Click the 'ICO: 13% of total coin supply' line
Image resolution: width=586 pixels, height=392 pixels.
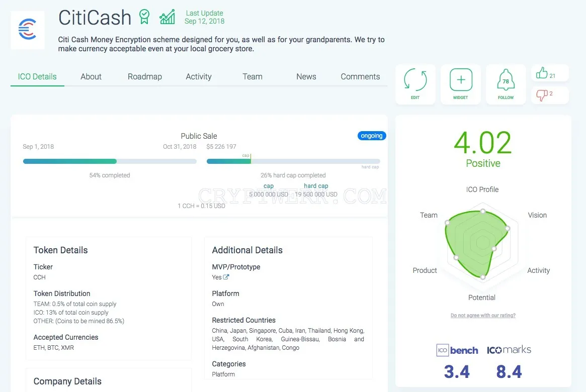pos(71,313)
